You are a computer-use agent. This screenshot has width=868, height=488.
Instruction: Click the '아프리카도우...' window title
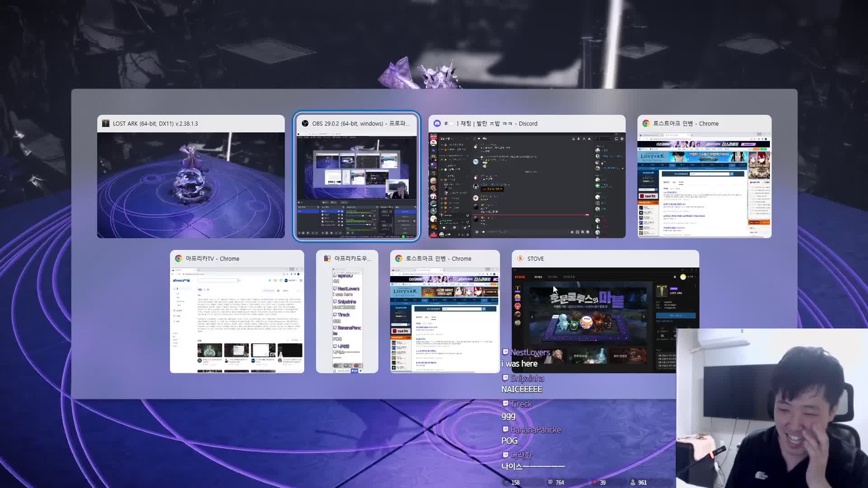(353, 258)
